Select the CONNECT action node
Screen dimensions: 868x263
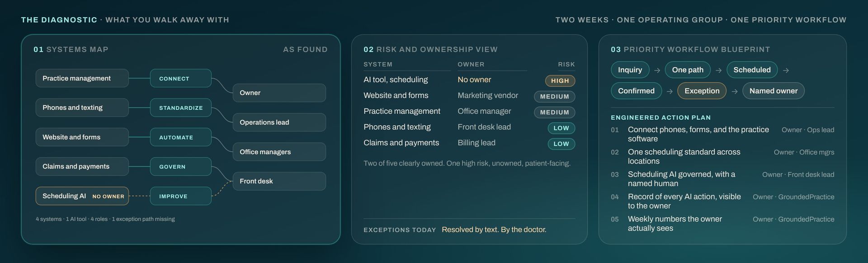tap(181, 78)
